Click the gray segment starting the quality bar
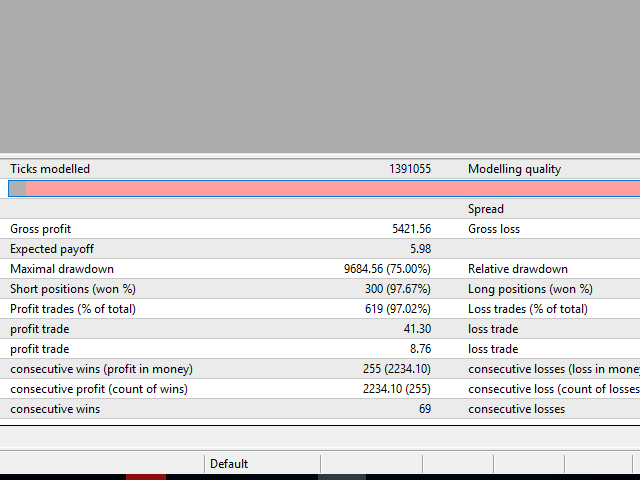The width and height of the screenshot is (640, 480). pos(17,188)
